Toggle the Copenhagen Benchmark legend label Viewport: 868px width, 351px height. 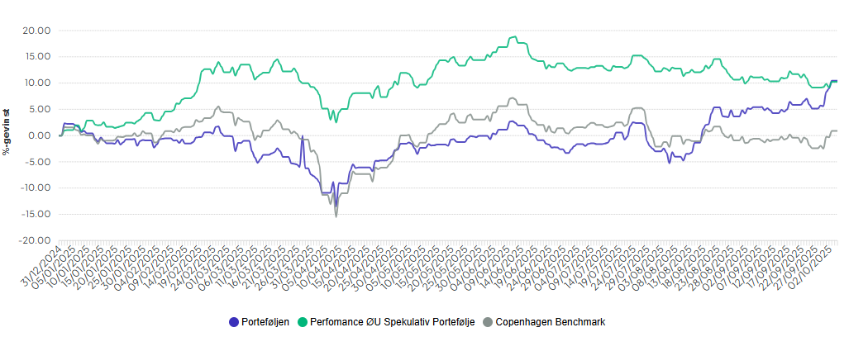tap(550, 322)
